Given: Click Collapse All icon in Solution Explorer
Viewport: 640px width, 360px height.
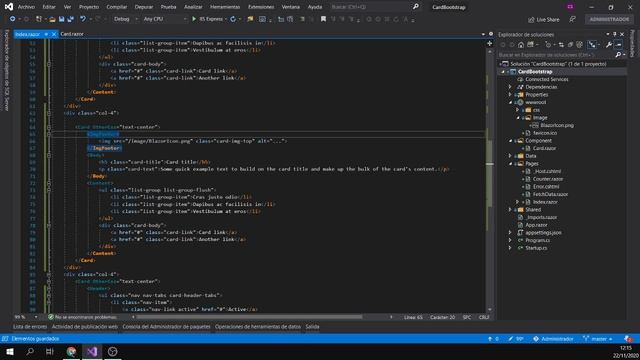Looking at the screenshot, I should pyautogui.click(x=570, y=44).
